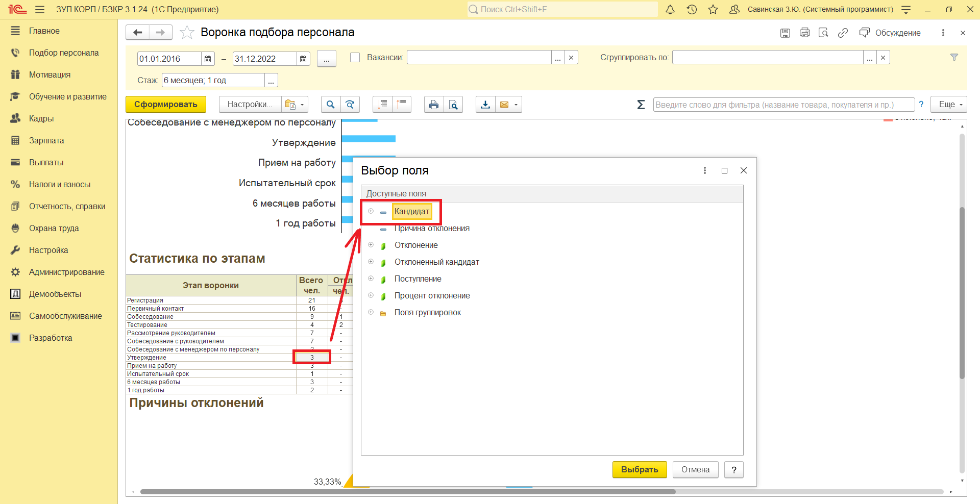Expand the Кандидат tree node
Screen dimensions: 980x504
[x=371, y=211]
